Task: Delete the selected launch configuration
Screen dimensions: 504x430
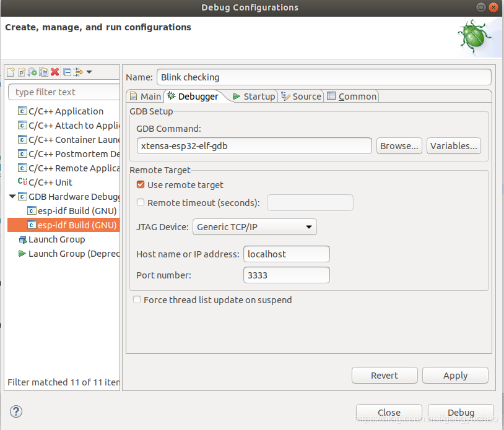Action: coord(55,72)
